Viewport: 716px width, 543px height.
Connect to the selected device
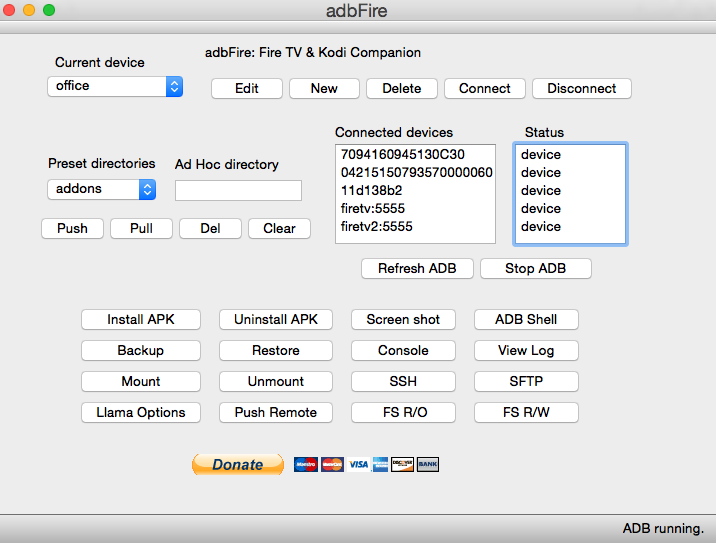[x=484, y=89]
